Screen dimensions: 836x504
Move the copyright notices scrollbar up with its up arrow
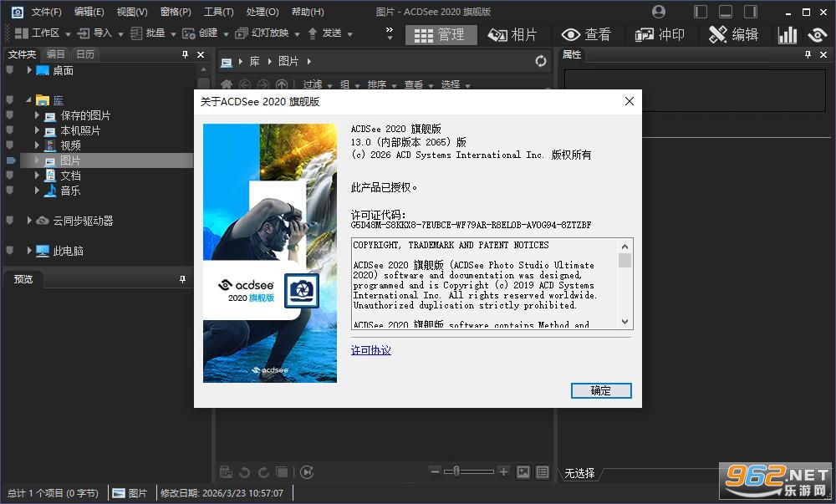click(624, 246)
